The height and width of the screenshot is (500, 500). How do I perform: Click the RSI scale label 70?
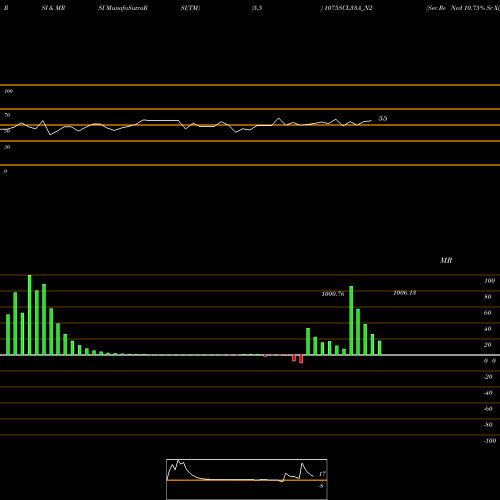click(x=7, y=115)
